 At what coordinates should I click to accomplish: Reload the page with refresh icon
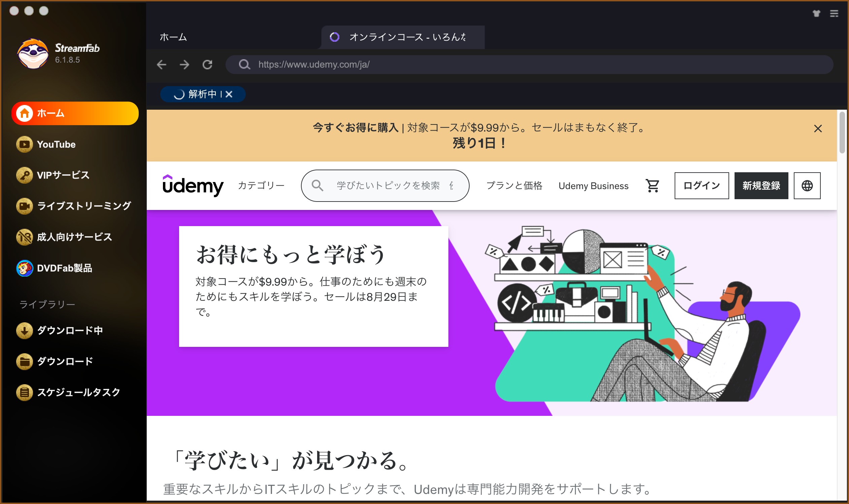pos(207,65)
